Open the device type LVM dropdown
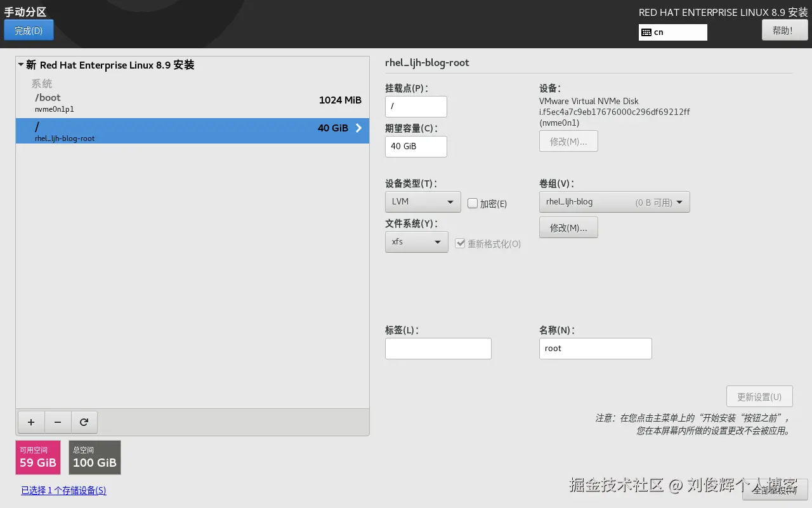Viewport: 812px width, 508px height. point(422,202)
